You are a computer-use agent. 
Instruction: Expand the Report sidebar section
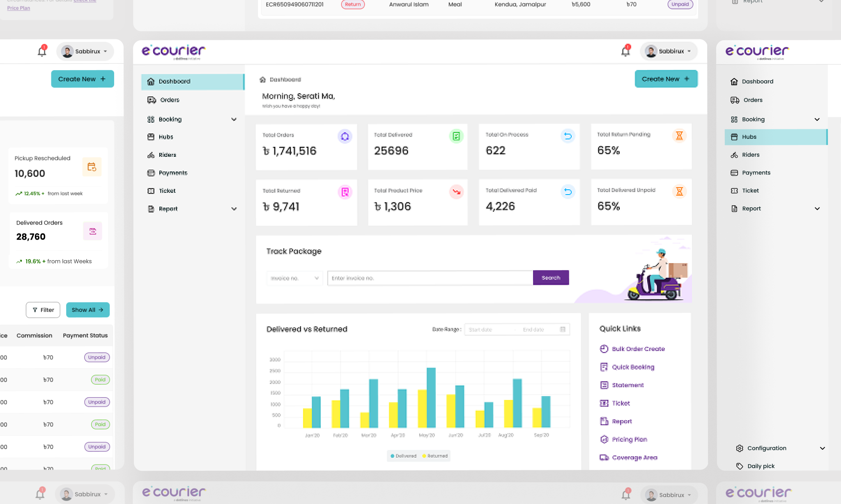point(234,208)
